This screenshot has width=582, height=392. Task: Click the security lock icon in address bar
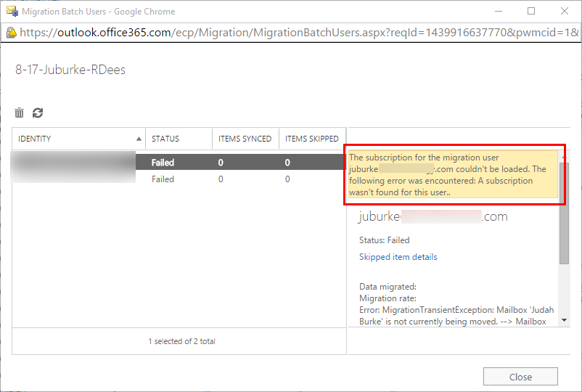12,33
